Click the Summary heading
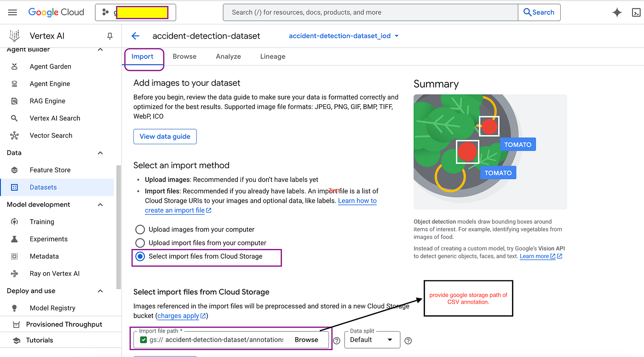 [x=436, y=84]
